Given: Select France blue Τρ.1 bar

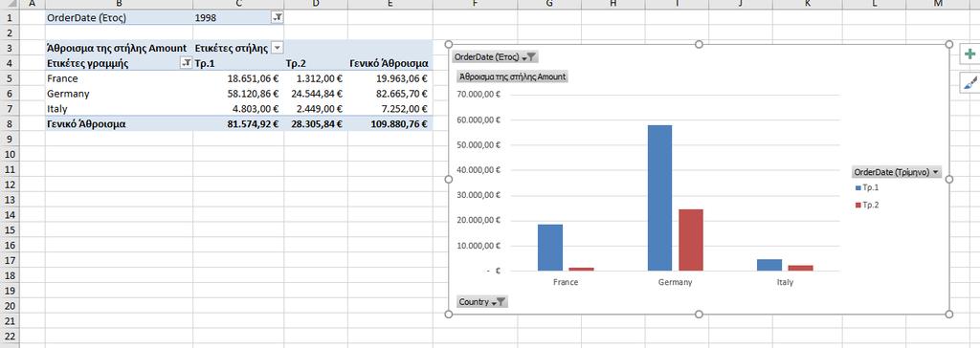Looking at the screenshot, I should point(550,248).
